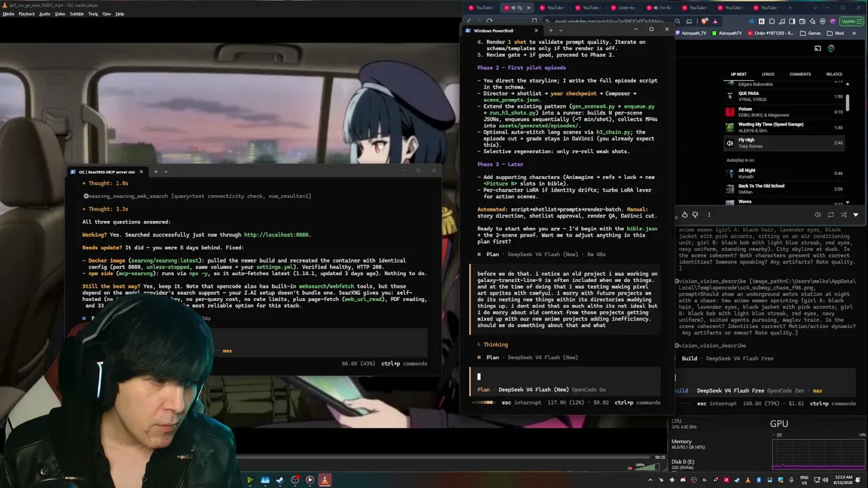Open the song's three-dot options menu
The height and width of the screenshot is (488, 868).
coord(709,215)
